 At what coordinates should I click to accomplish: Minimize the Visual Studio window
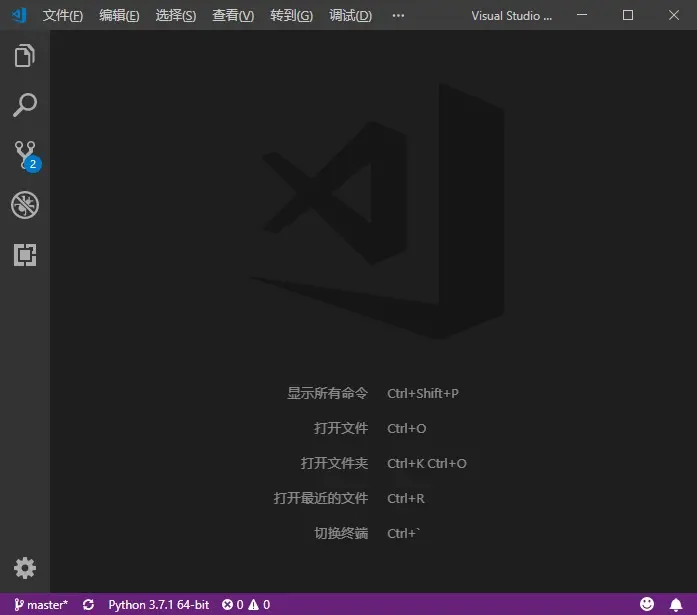tap(582, 15)
